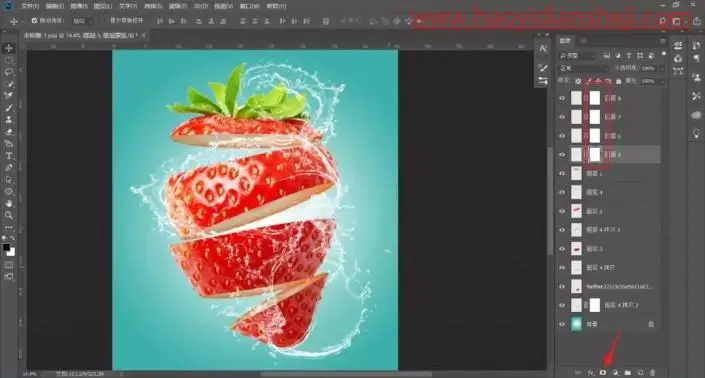
Task: Click the adjustment layer half-circle icon
Action: pos(616,373)
